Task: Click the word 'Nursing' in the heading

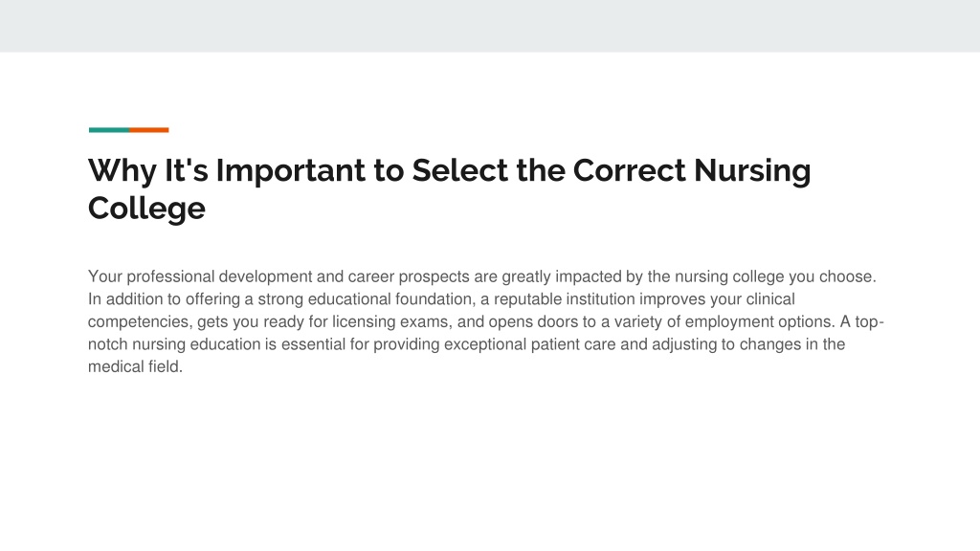Action: click(x=752, y=171)
